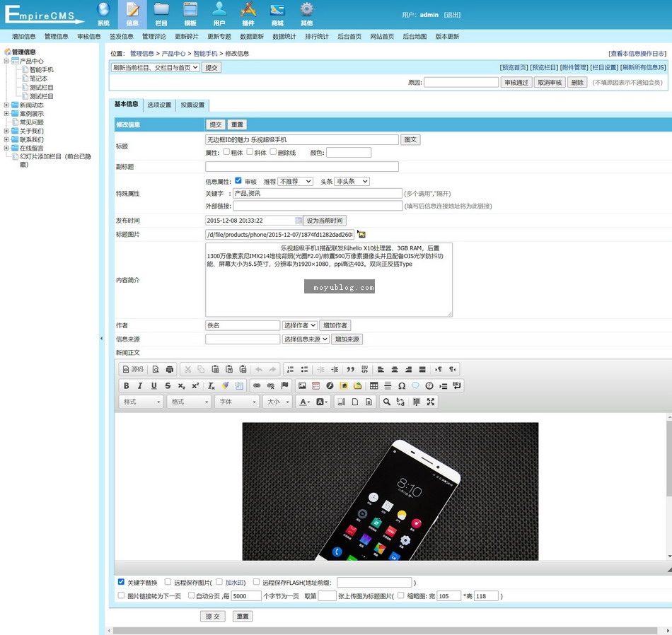672x635 pixels.
Task: Click the calendar icon beside publish time
Action: point(299,220)
